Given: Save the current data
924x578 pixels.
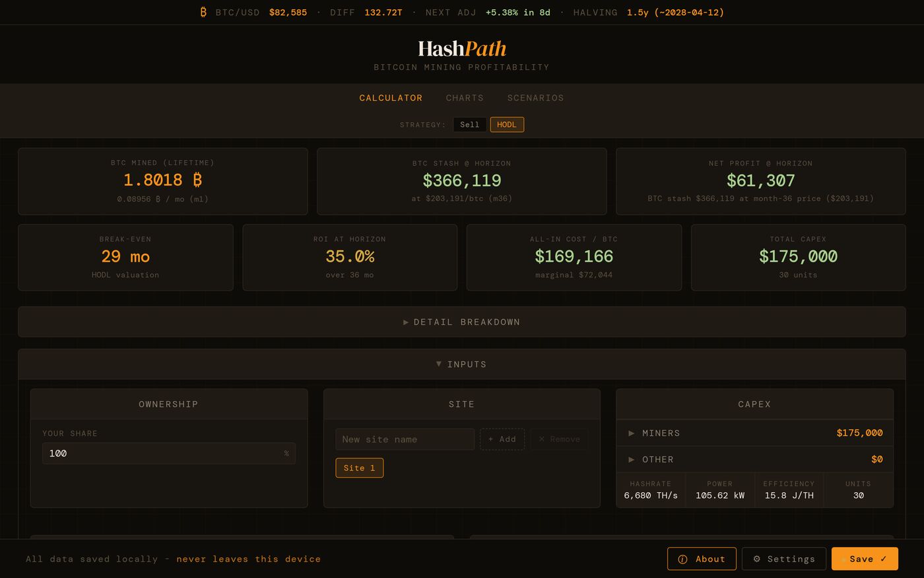Looking at the screenshot, I should click(865, 559).
